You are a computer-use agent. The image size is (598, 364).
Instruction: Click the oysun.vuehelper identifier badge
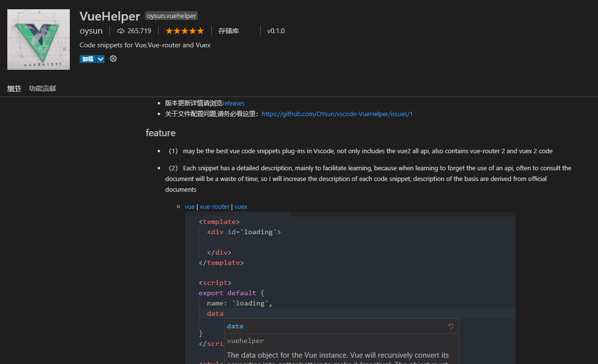[x=171, y=16]
